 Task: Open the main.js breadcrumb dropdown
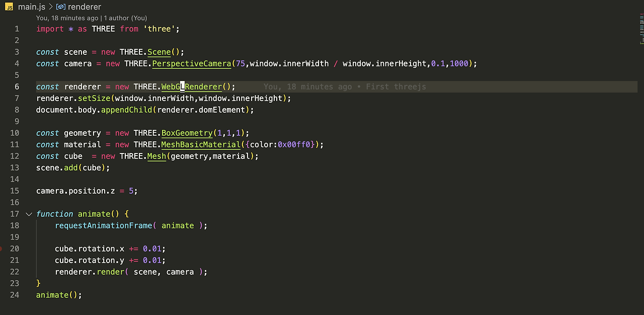[31, 7]
